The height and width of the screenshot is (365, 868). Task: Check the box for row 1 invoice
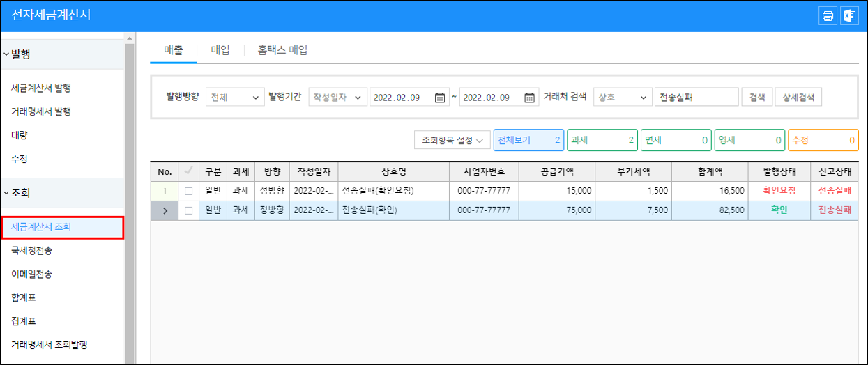[188, 191]
